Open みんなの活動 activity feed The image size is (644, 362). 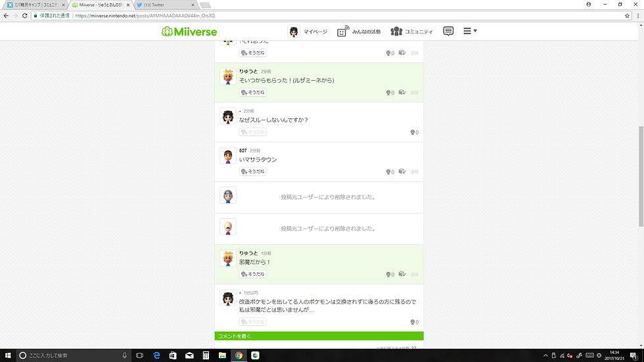359,32
